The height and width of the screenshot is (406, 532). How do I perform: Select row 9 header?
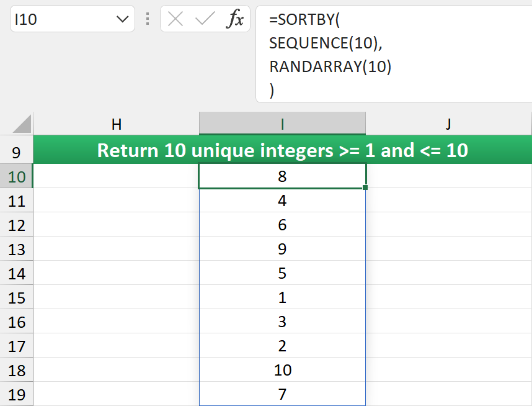coord(16,151)
